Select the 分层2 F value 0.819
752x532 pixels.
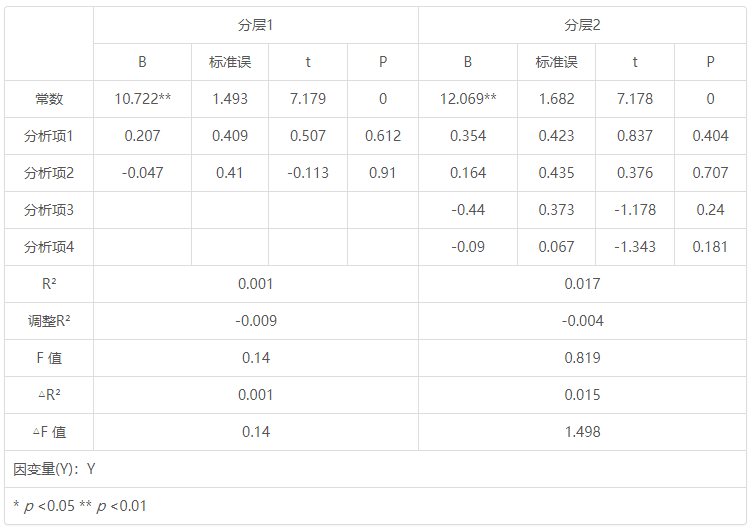582,358
